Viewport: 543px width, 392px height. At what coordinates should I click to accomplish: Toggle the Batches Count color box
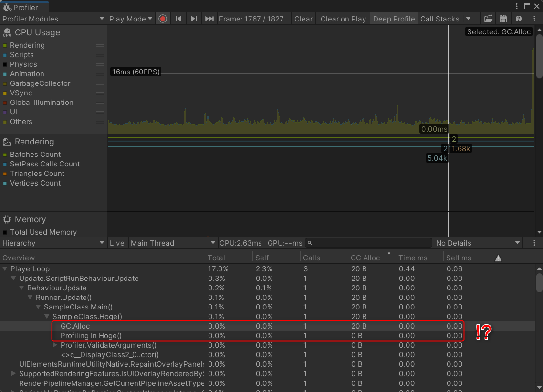(5, 155)
